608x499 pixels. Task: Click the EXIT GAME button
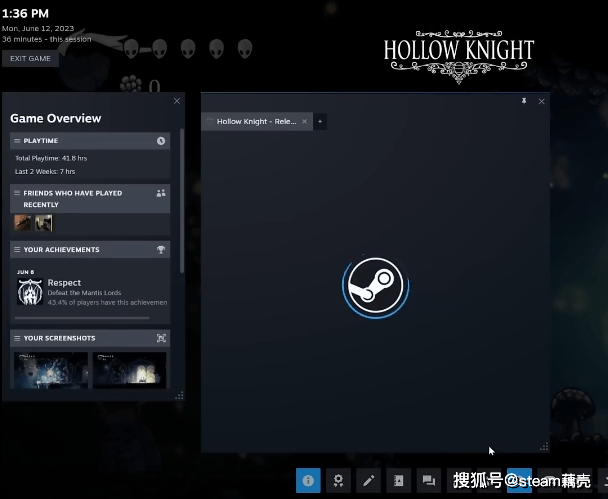coord(30,59)
